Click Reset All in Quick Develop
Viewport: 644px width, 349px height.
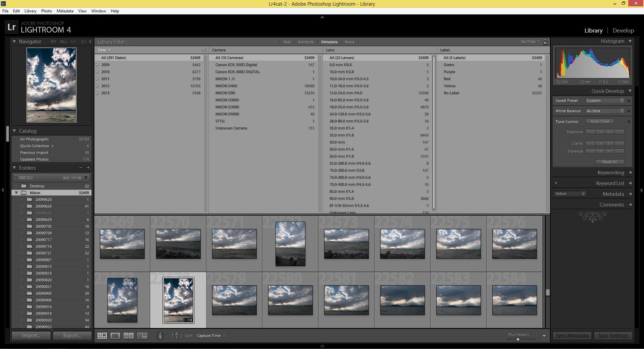click(610, 162)
